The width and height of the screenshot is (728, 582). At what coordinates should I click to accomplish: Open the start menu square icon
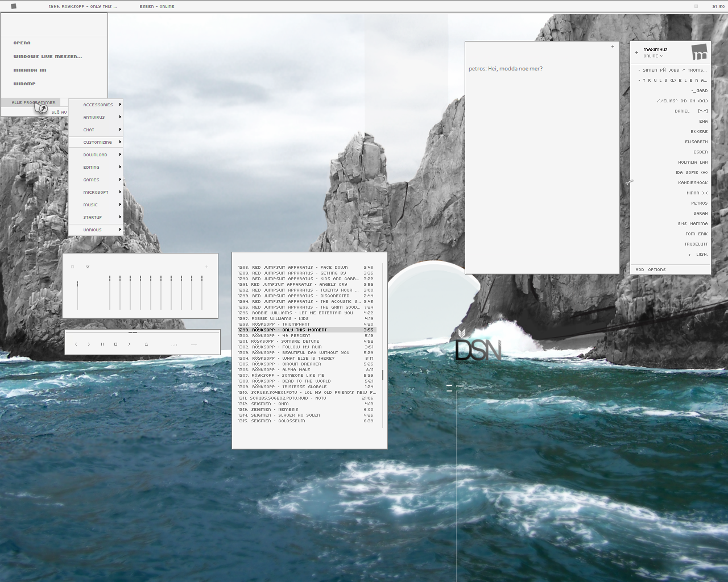(x=14, y=6)
